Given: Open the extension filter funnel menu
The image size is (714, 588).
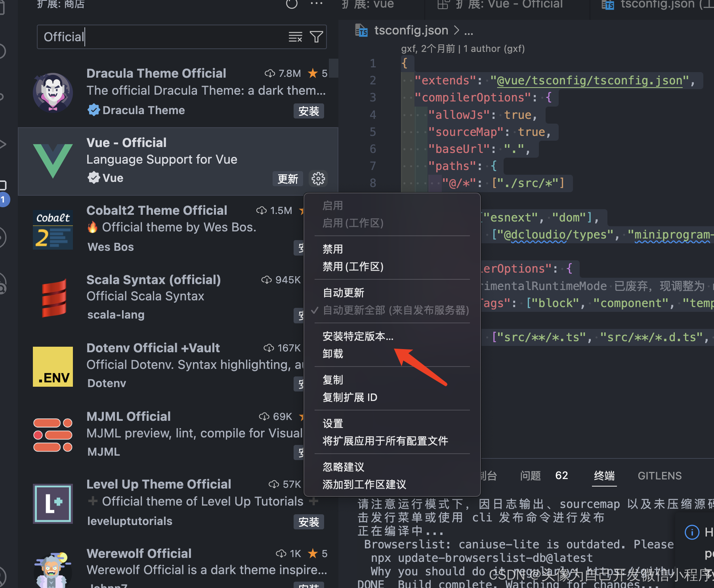Looking at the screenshot, I should click(x=316, y=37).
